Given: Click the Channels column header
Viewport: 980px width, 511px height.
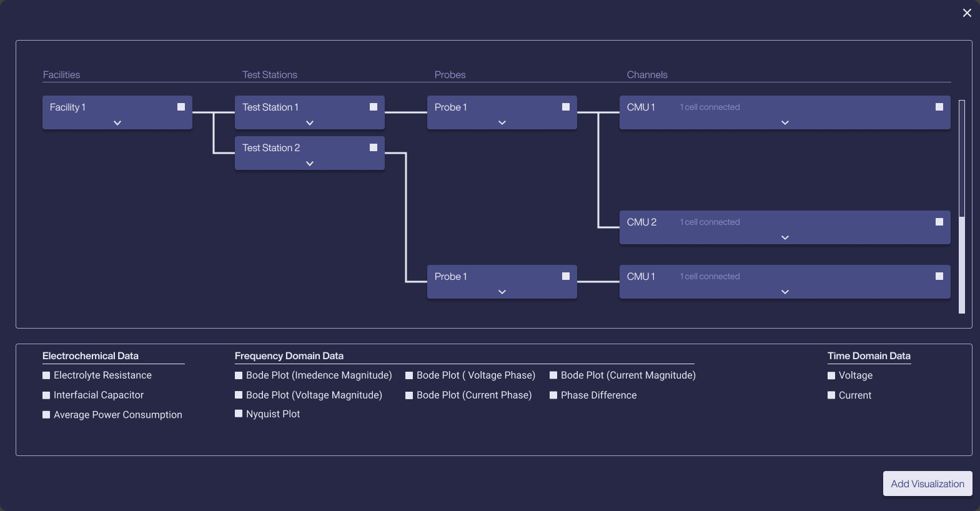Looking at the screenshot, I should pos(647,74).
